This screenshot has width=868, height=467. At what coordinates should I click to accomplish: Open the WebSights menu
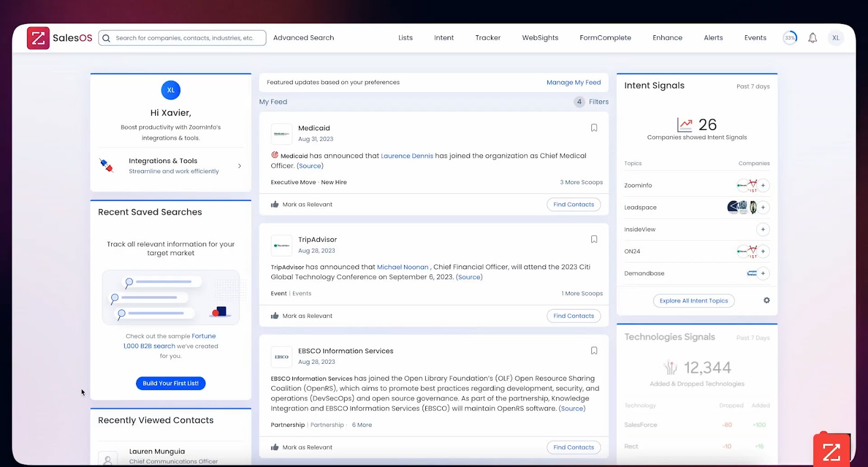540,38
